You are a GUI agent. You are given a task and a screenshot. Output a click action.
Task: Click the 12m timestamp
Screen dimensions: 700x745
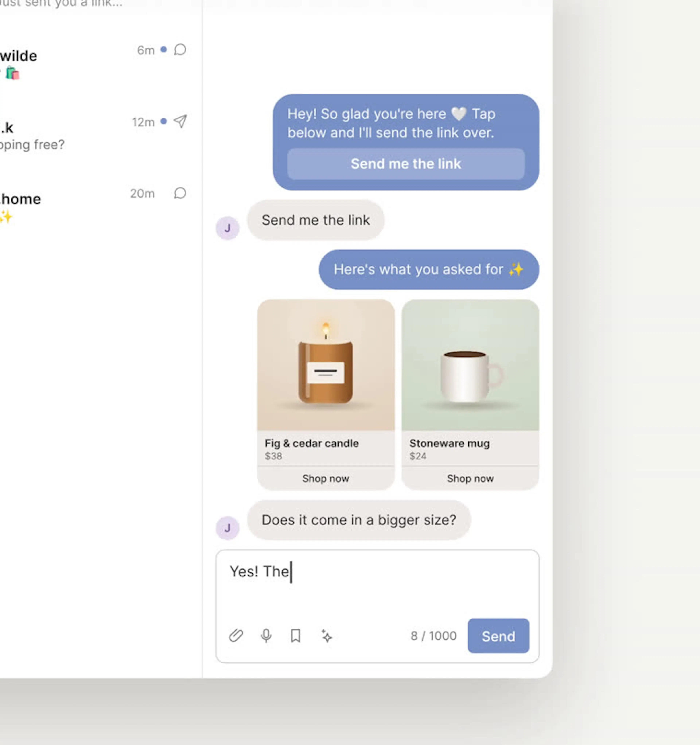(x=143, y=122)
